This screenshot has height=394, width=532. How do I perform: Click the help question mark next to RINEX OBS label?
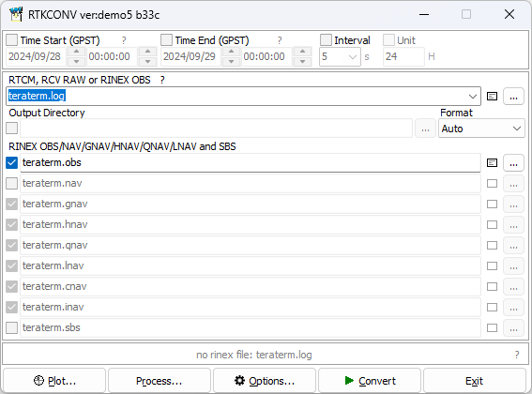pyautogui.click(x=162, y=80)
